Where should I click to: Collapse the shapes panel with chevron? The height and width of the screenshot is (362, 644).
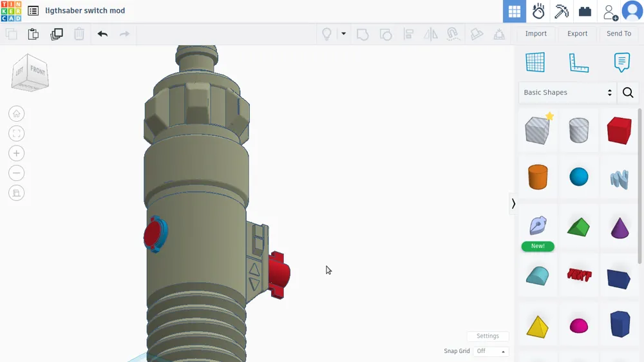(x=513, y=204)
